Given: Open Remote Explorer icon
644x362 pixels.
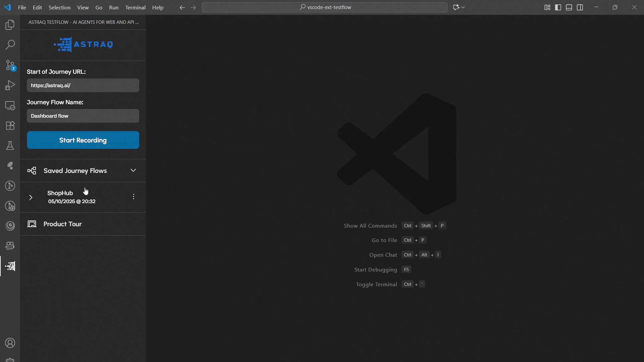Looking at the screenshot, I should pos(10,105).
